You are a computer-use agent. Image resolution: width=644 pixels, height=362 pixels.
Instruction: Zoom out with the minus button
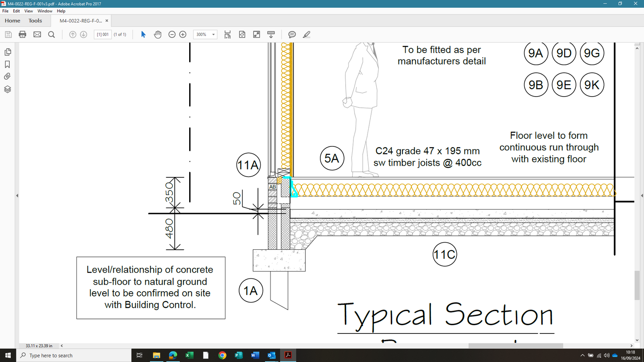pos(172,35)
